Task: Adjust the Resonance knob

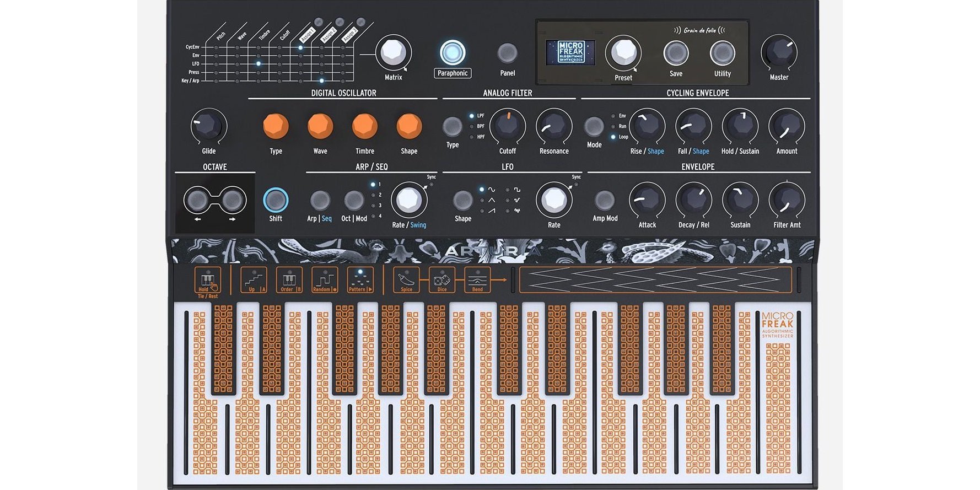Action: (554, 126)
